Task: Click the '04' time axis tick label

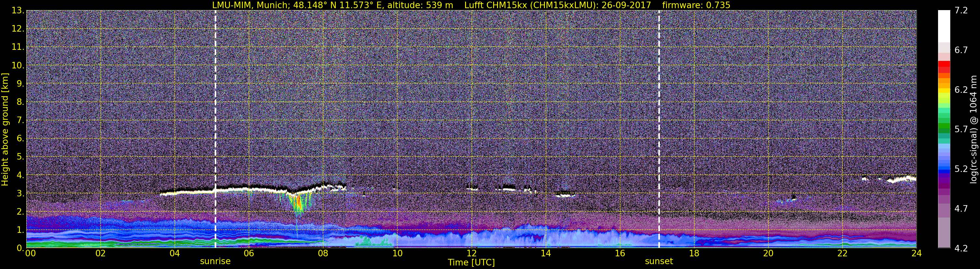Action: (175, 253)
